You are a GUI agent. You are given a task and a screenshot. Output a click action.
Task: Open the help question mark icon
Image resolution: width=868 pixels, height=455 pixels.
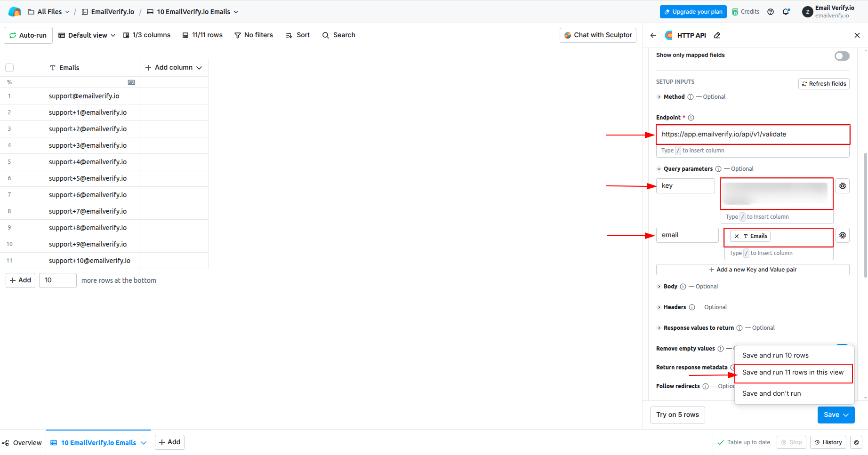click(771, 12)
